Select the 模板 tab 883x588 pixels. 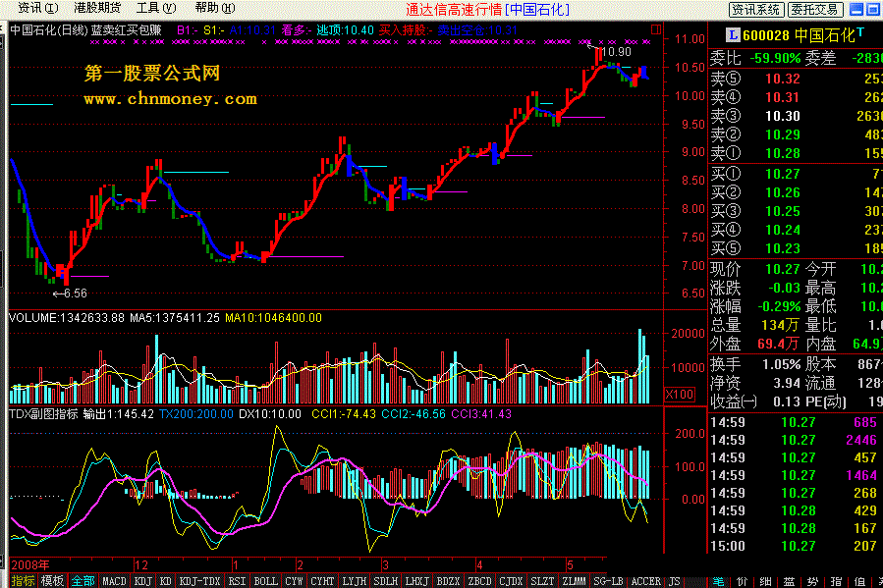52,581
